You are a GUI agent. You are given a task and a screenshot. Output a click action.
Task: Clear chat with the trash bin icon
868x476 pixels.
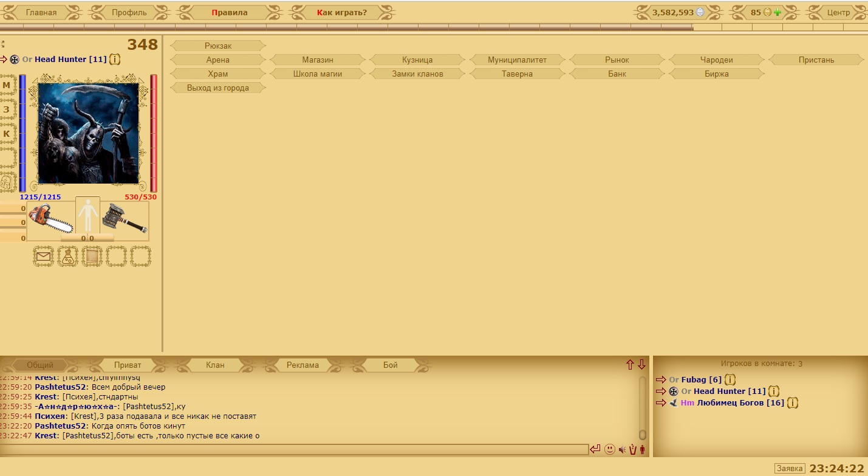tap(632, 450)
